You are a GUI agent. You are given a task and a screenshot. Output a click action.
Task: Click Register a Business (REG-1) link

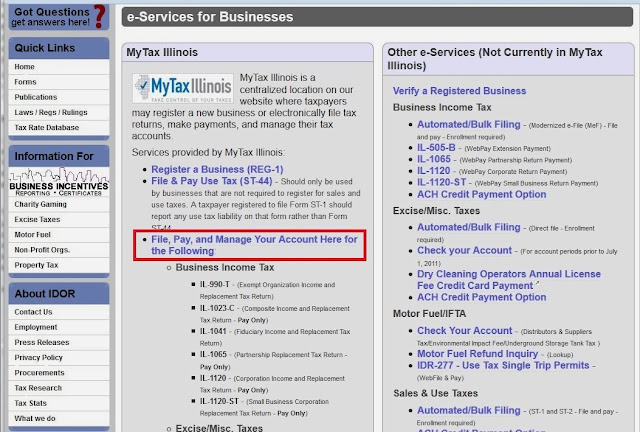click(217, 169)
